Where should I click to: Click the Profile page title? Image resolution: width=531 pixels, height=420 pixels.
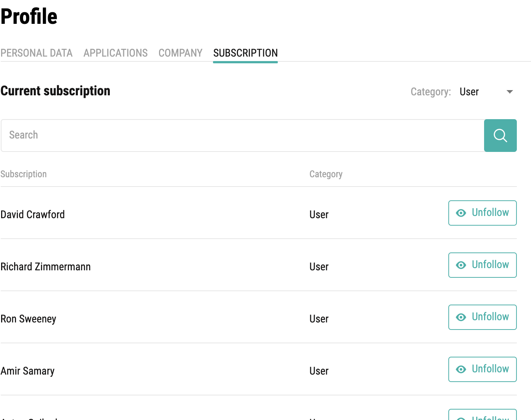(29, 16)
